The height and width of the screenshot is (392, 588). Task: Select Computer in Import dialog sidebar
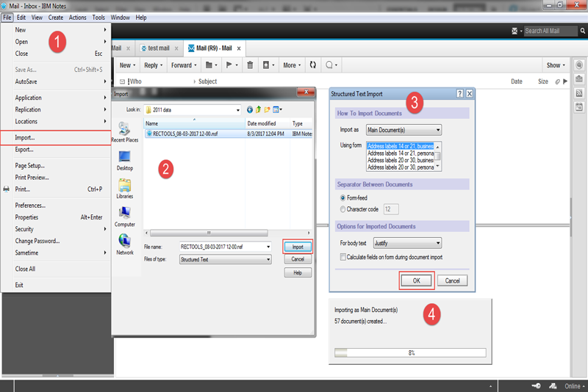(124, 217)
